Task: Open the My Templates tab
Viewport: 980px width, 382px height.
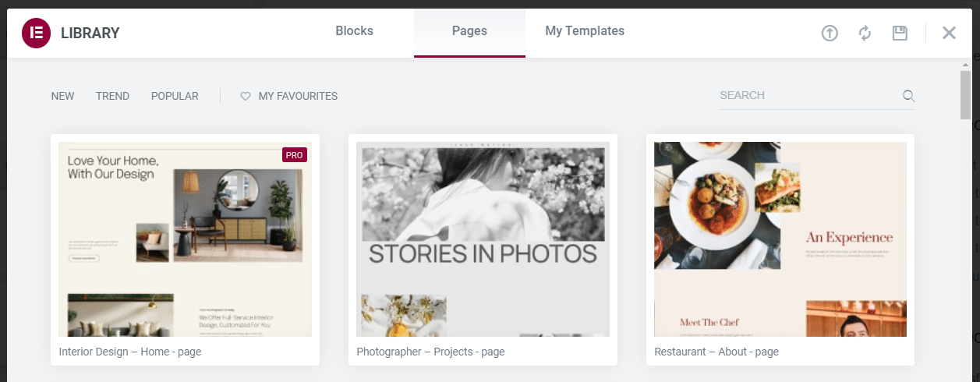Action: click(x=585, y=31)
